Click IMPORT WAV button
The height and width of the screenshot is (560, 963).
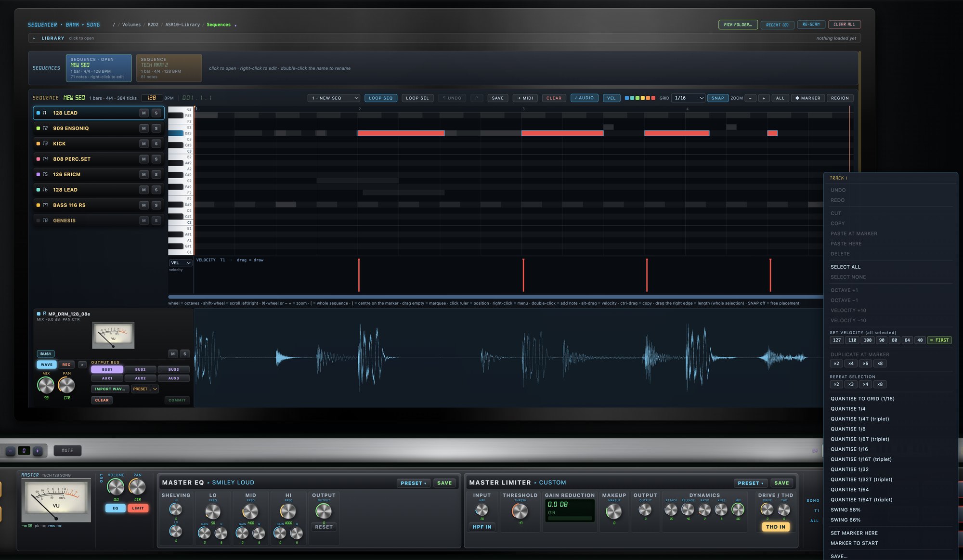[110, 389]
